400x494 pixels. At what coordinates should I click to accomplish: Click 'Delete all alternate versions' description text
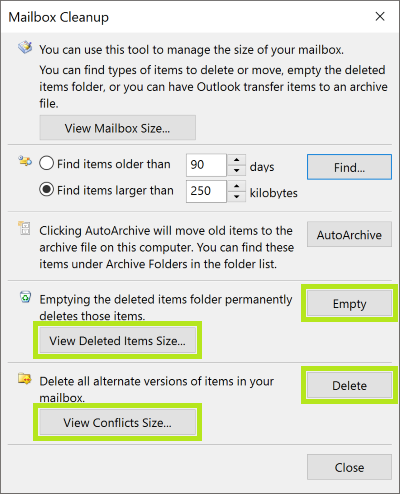point(157,389)
